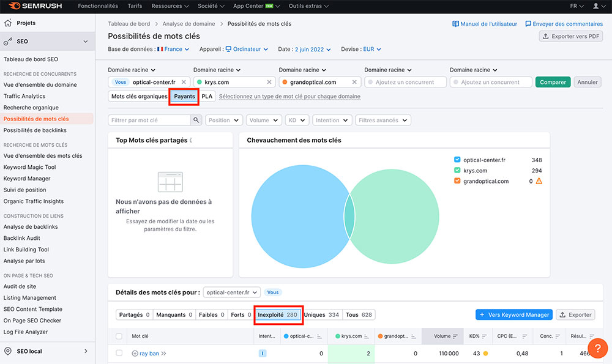This screenshot has height=364, width=612.
Task: Select the PLA keyword type tab
Action: tap(207, 97)
